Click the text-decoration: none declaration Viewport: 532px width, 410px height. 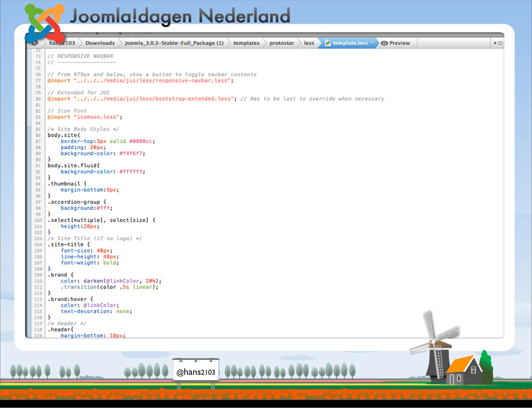pyautogui.click(x=96, y=311)
